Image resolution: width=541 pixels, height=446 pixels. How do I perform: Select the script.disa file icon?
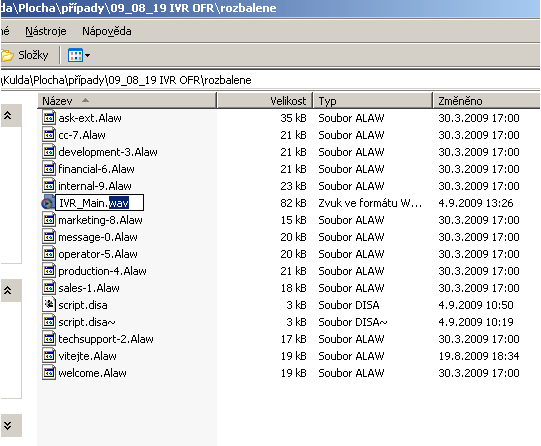pos(49,305)
